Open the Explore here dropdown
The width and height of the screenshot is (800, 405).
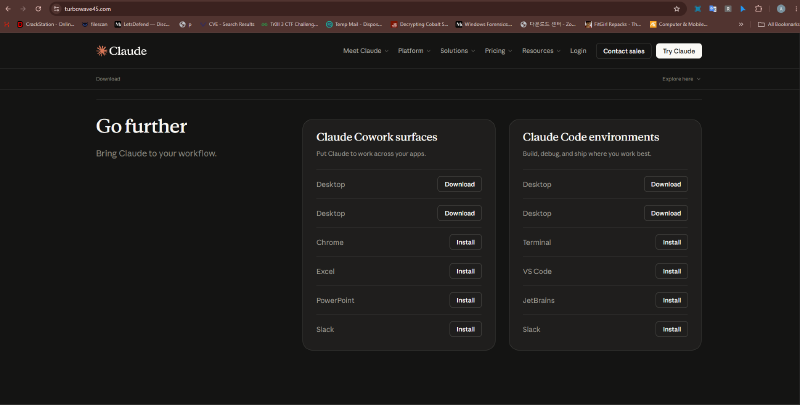click(681, 79)
